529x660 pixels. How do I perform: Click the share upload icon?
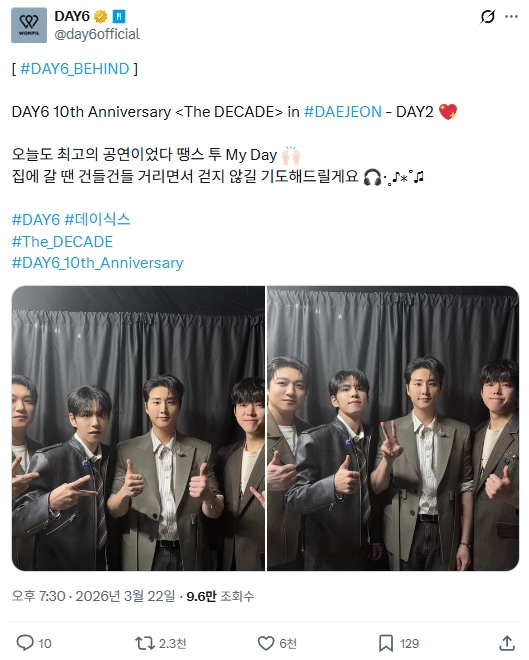click(x=507, y=643)
